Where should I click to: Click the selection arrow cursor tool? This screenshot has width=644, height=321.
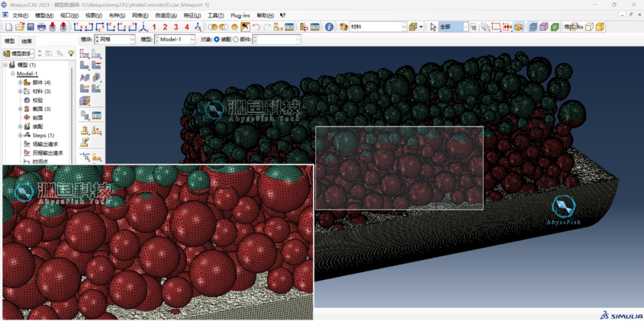(x=433, y=27)
